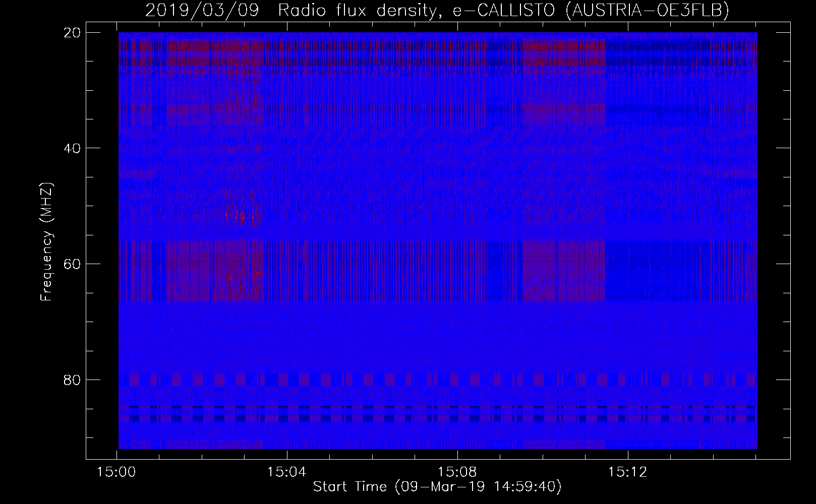This screenshot has height=504, width=816.
Task: Click the time tick label '15:00'
Action: point(117,472)
